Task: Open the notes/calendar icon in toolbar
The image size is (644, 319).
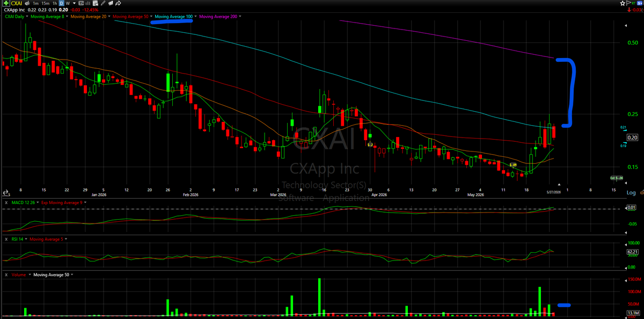Action: pyautogui.click(x=96, y=3)
